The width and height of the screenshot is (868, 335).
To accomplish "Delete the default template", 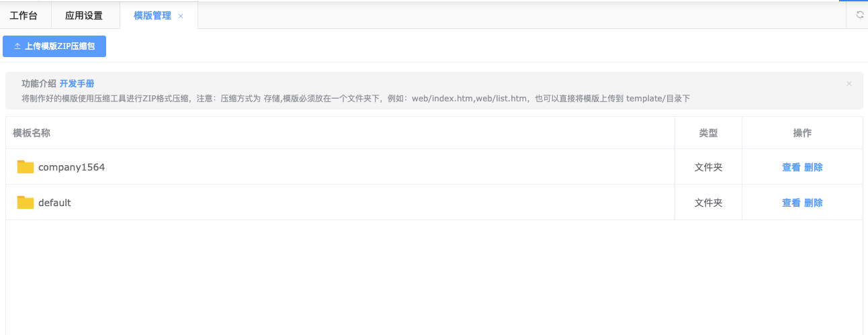I will click(814, 203).
